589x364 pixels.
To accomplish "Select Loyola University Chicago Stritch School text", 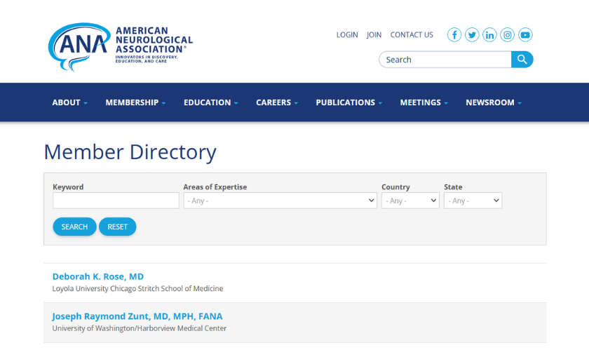I will pos(137,288).
